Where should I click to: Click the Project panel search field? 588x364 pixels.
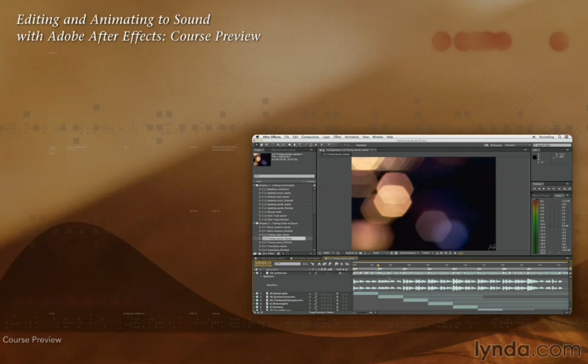point(284,176)
